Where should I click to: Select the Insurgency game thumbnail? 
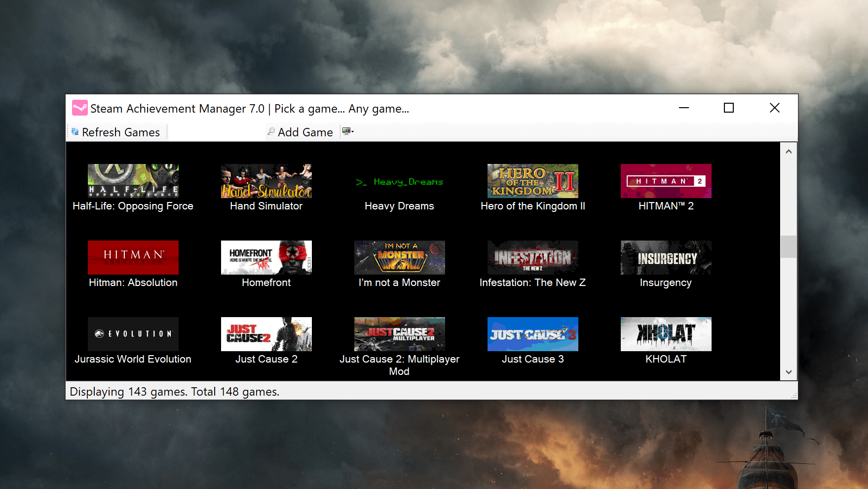tap(666, 257)
